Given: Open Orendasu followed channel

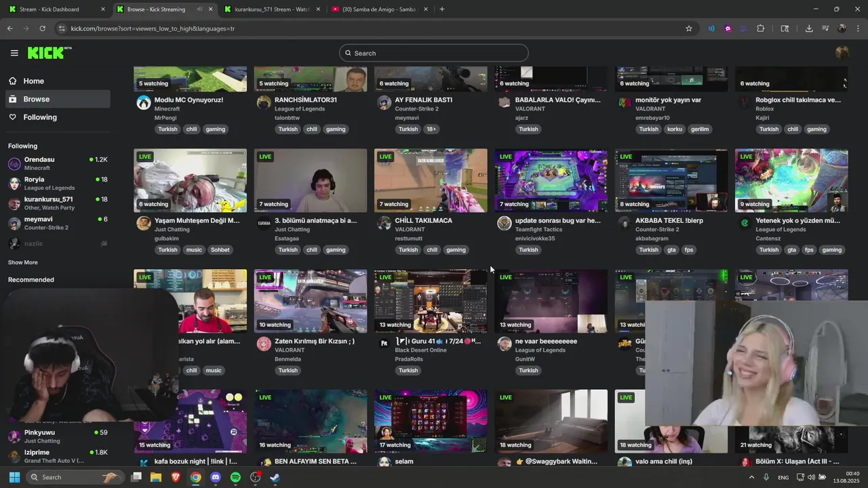Looking at the screenshot, I should point(57,163).
